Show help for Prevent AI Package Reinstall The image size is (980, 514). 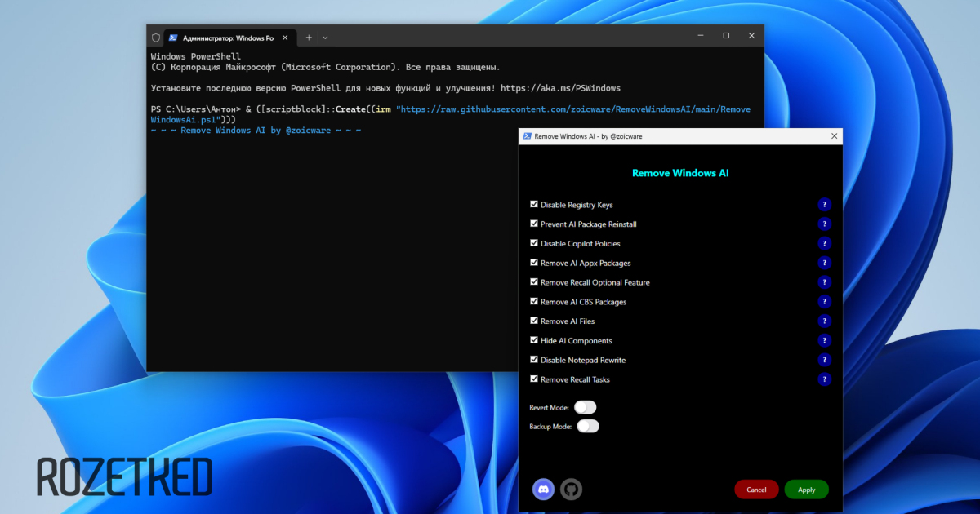(824, 224)
